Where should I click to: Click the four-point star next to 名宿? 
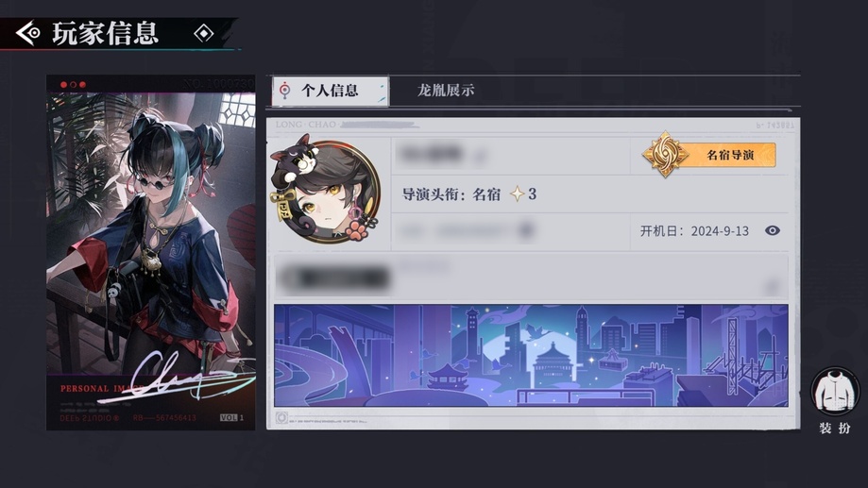pos(517,194)
